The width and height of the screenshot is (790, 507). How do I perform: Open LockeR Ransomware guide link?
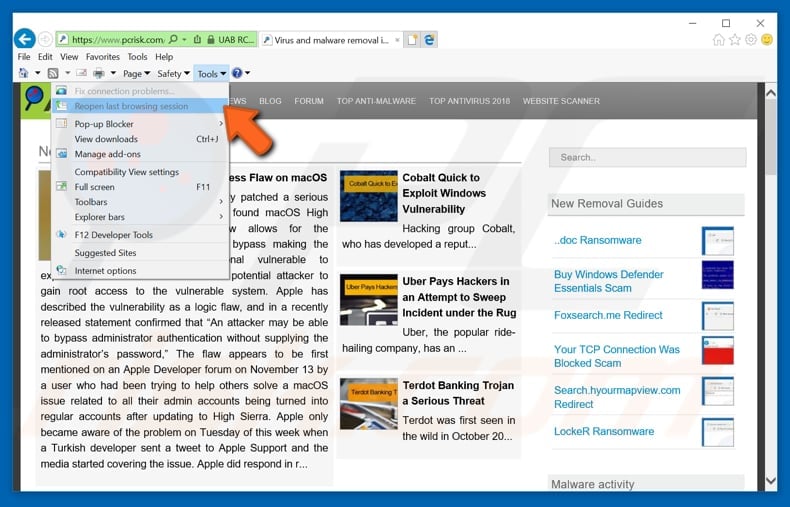tap(604, 431)
